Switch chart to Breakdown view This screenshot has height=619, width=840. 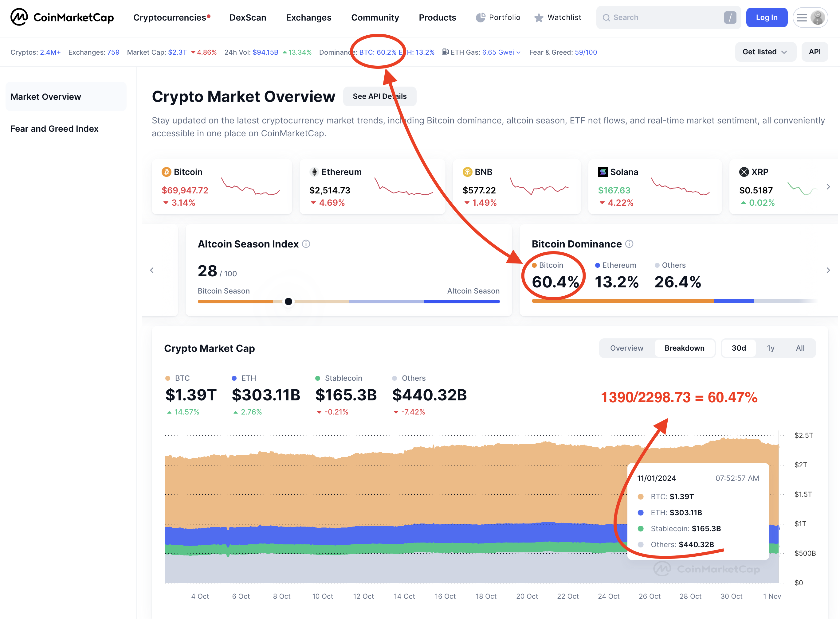pyautogui.click(x=685, y=348)
